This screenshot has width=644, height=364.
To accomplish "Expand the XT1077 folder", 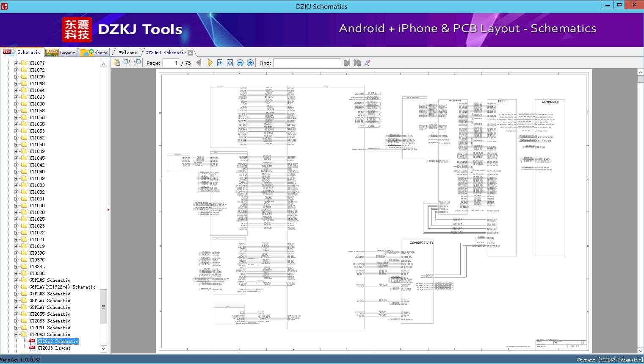I will click(16, 63).
